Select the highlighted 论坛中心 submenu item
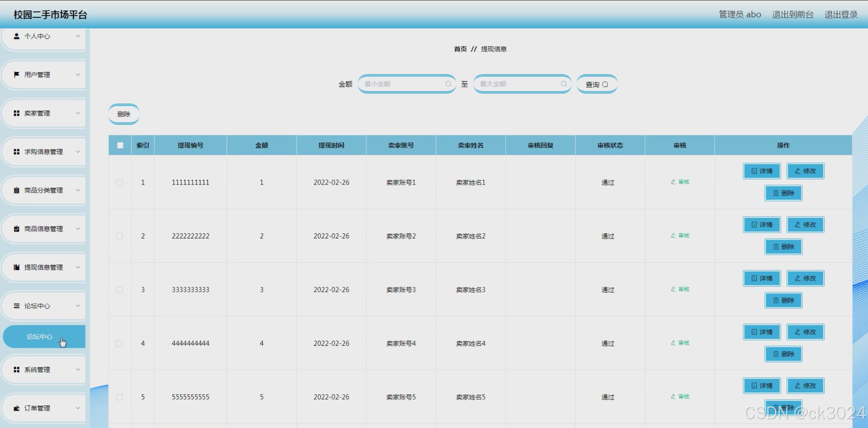This screenshot has width=868, height=428. click(x=40, y=337)
